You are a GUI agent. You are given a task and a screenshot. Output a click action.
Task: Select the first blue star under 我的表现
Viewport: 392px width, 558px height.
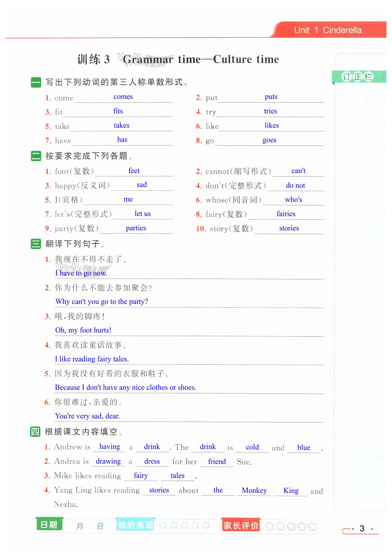[163, 526]
